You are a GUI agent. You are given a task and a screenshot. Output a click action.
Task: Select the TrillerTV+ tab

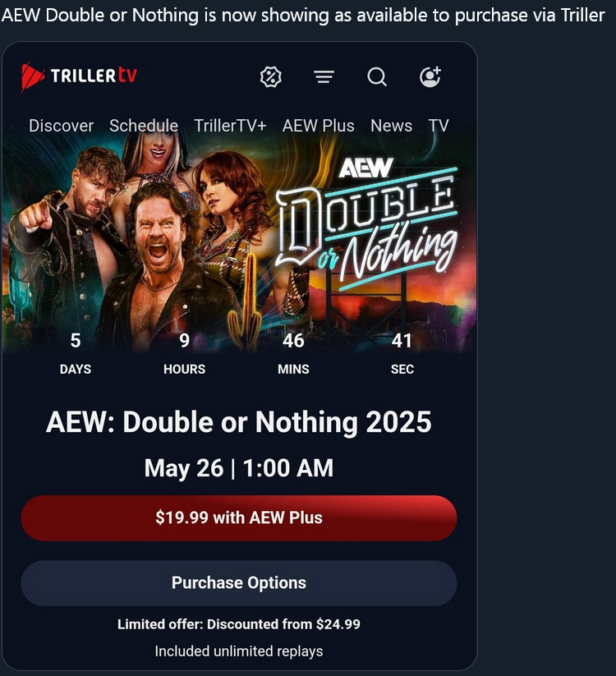(x=230, y=126)
